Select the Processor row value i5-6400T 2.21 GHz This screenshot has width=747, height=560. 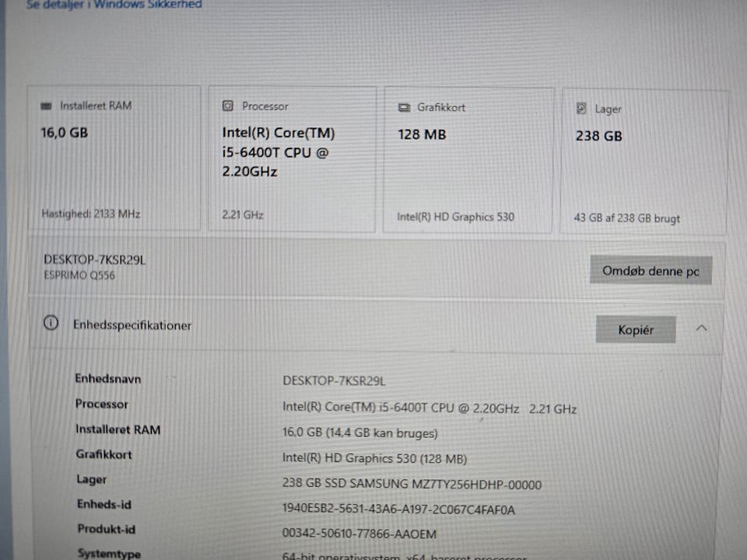[430, 408]
